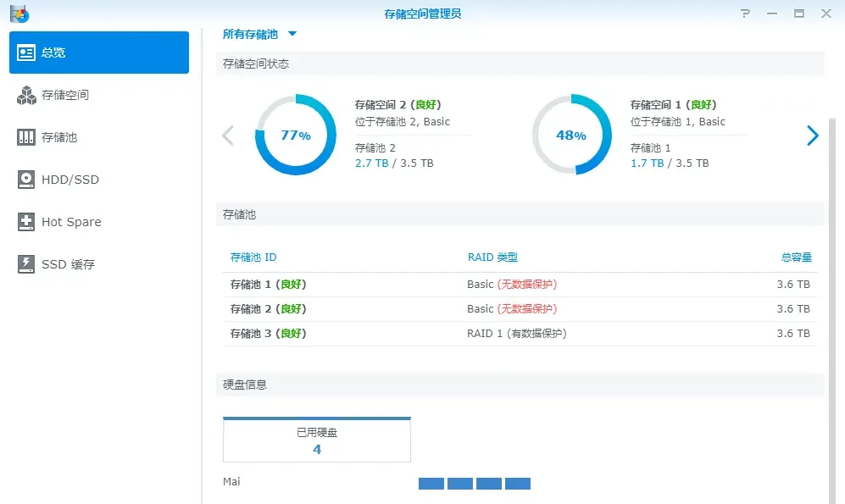Sort by the 总容量 column header
The width and height of the screenshot is (845, 504).
tap(796, 258)
